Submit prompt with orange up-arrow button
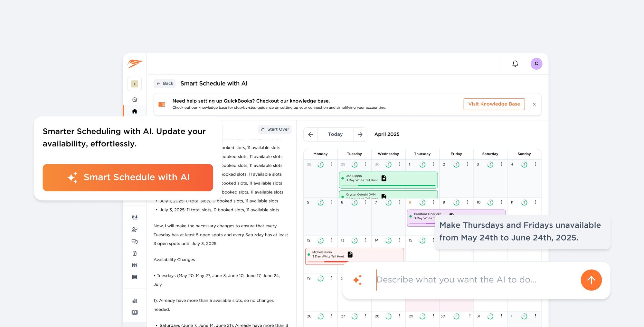Screen dimensions: 644x327 (591, 280)
